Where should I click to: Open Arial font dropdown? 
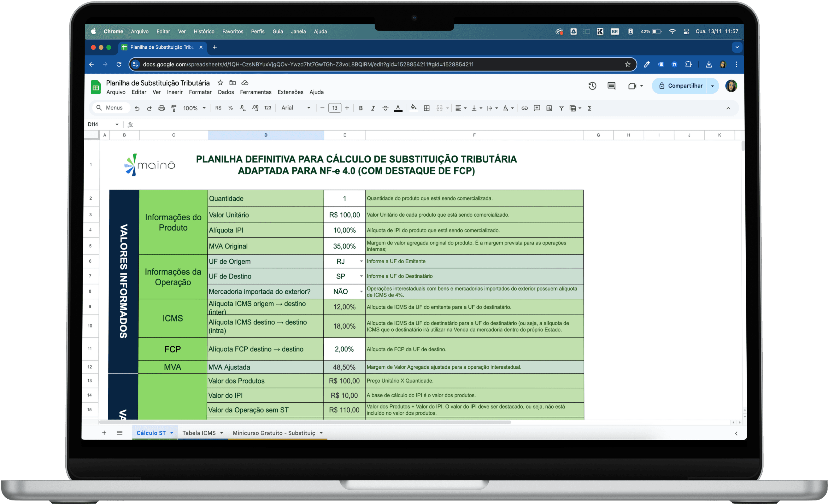tap(296, 108)
